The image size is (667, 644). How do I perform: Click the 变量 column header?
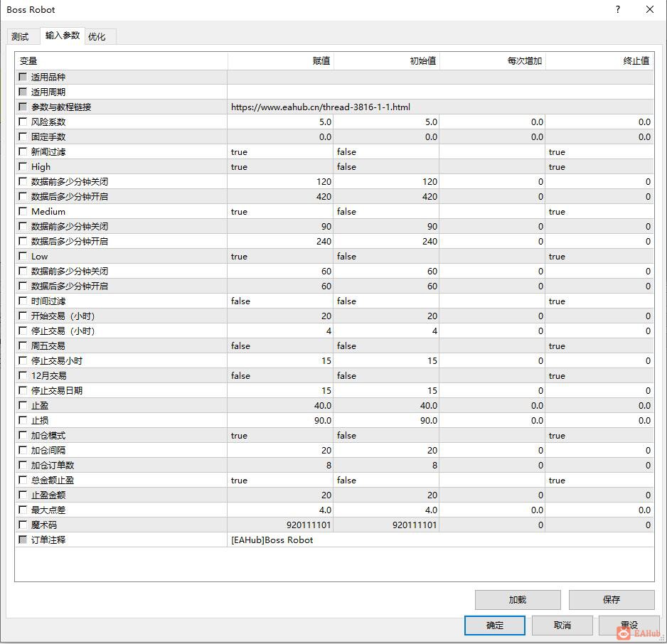point(121,61)
